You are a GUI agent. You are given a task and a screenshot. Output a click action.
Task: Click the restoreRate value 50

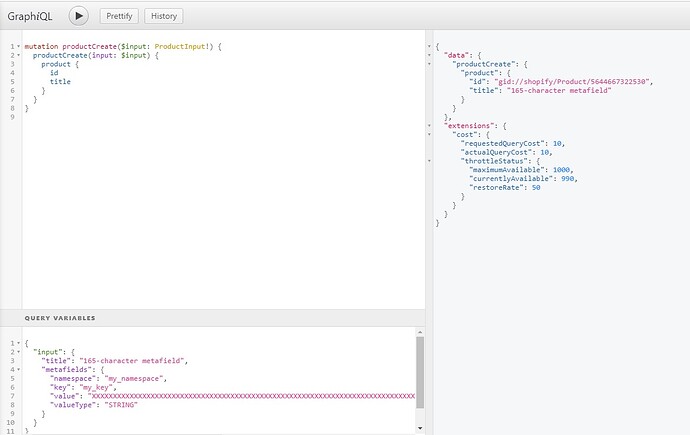[x=536, y=187]
